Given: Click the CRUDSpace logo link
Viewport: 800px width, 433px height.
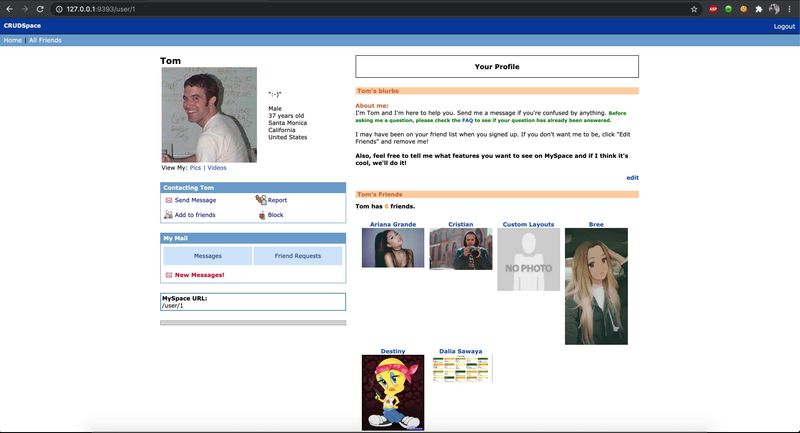Looking at the screenshot, I should [x=22, y=26].
